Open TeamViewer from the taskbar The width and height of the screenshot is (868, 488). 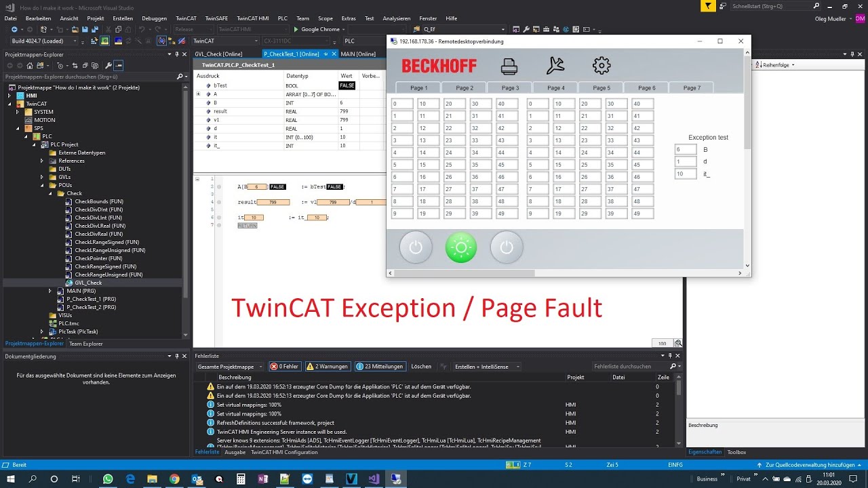pyautogui.click(x=307, y=479)
